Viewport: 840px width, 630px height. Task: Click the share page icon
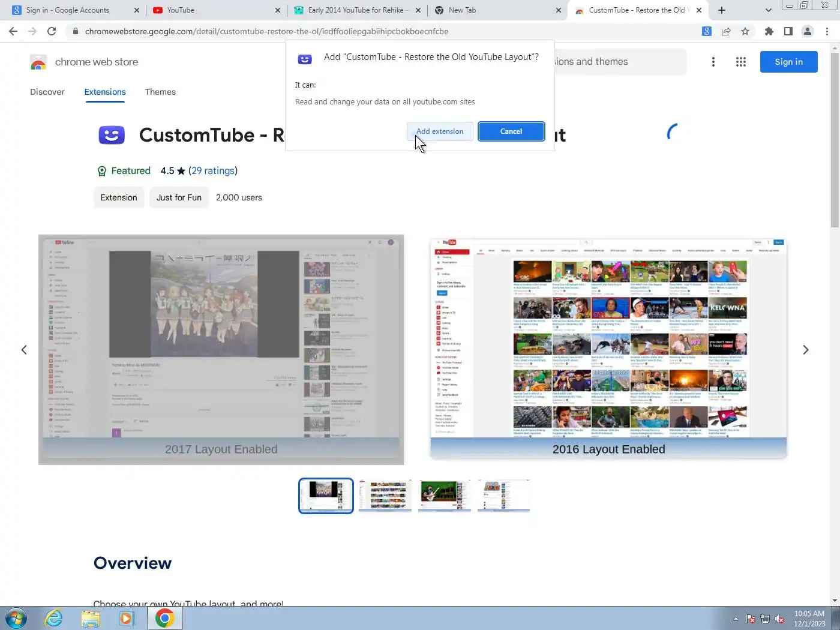pyautogui.click(x=726, y=31)
